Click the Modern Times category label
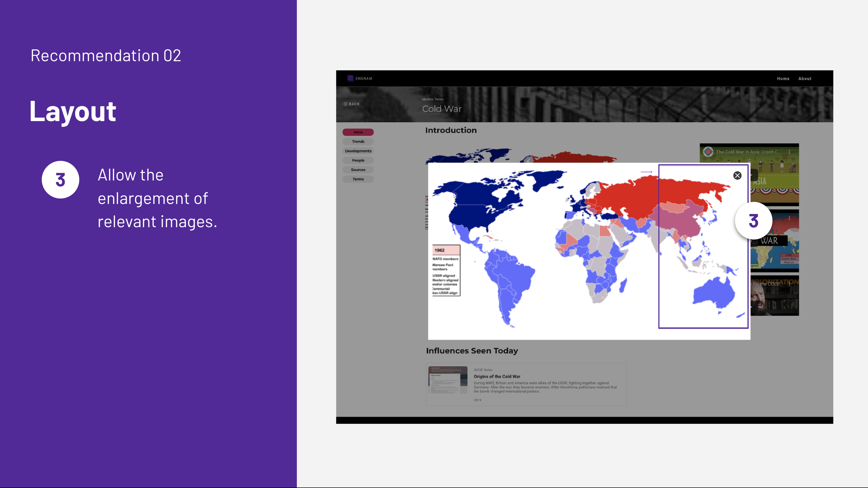868x488 pixels. [x=433, y=99]
